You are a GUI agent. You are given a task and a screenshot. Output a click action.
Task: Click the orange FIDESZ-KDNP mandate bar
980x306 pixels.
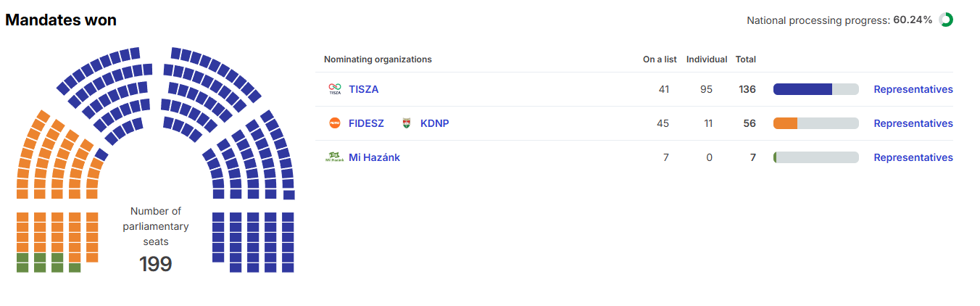click(786, 123)
